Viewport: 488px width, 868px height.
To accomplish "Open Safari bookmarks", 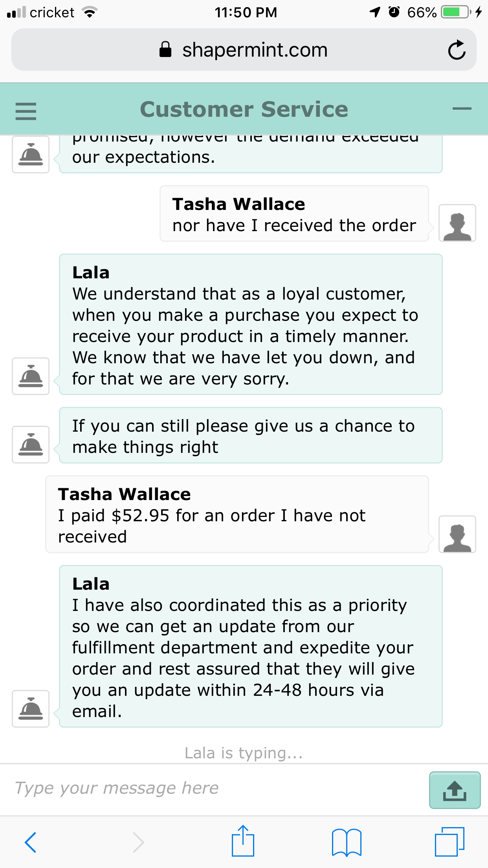I will point(347,842).
